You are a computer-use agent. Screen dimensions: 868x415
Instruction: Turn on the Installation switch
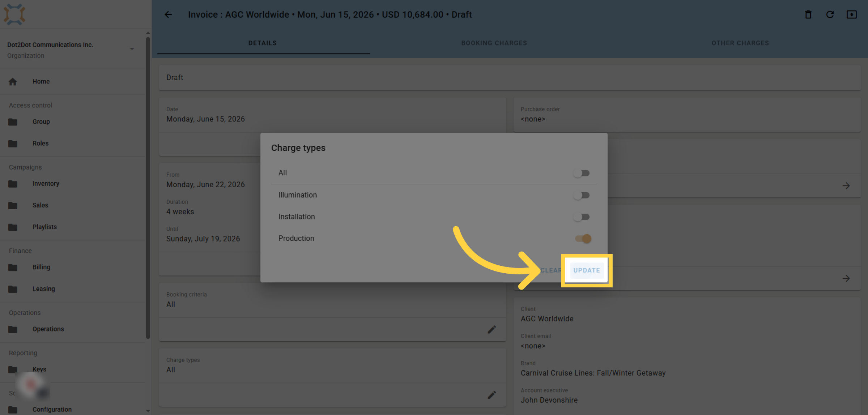582,217
